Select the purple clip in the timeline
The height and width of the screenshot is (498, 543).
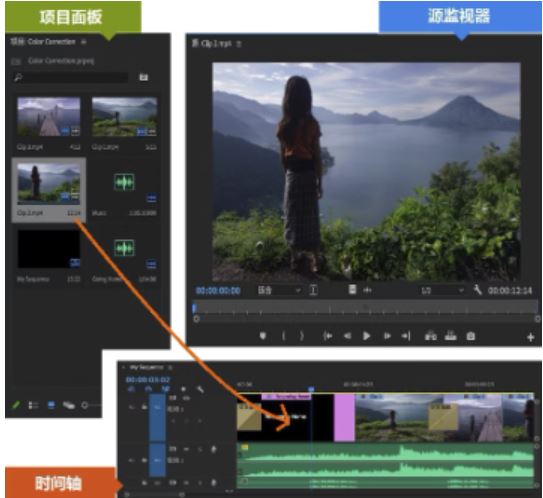coord(344,417)
